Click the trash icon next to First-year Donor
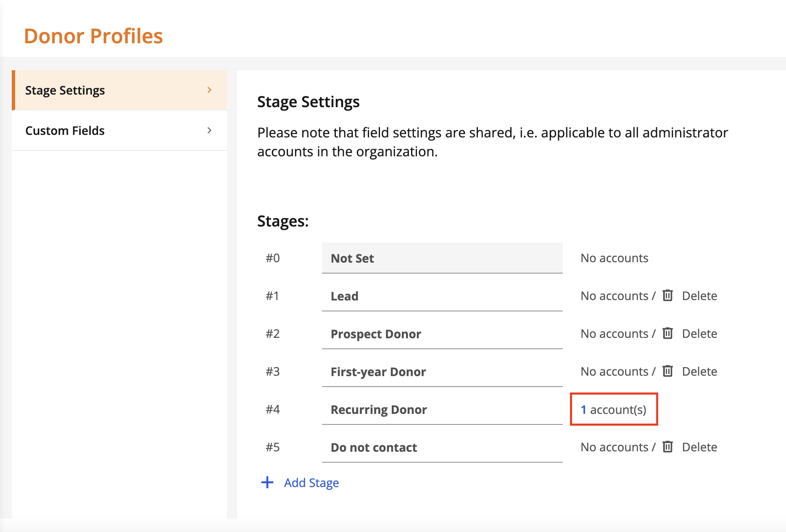786x532 pixels. [667, 371]
